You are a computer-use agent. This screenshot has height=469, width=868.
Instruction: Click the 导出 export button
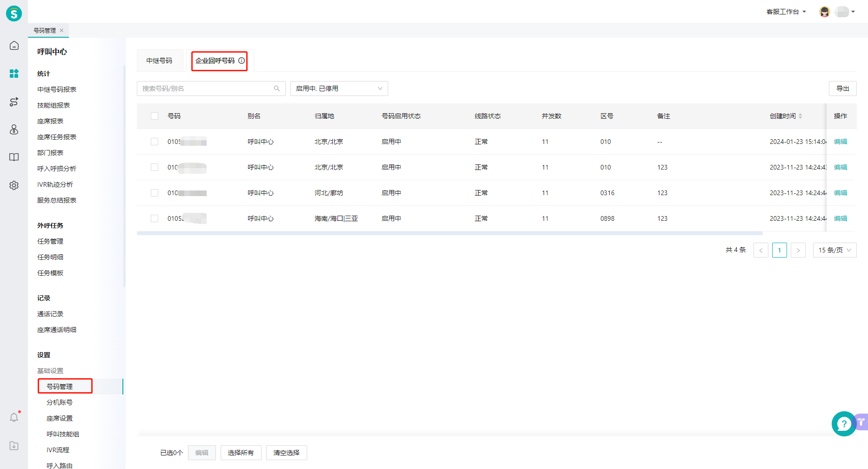tap(842, 88)
